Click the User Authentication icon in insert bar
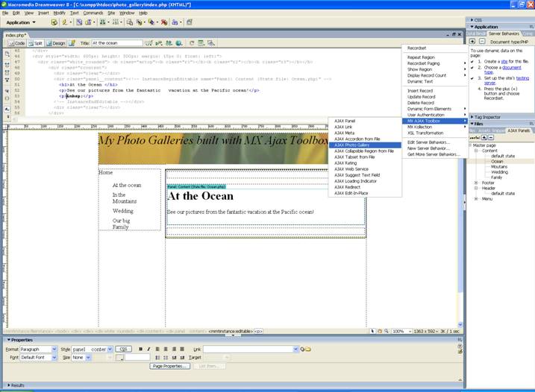This screenshot has width=535, height=392. point(175,22)
